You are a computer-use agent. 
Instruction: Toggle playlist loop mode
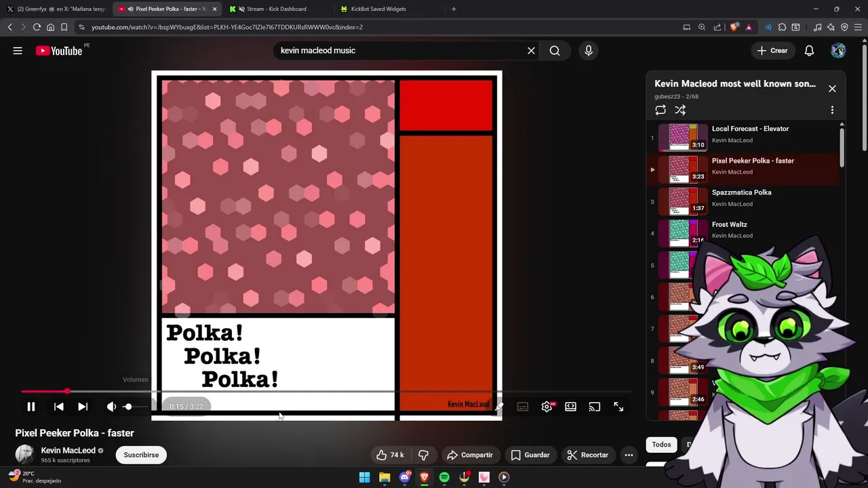pos(660,110)
